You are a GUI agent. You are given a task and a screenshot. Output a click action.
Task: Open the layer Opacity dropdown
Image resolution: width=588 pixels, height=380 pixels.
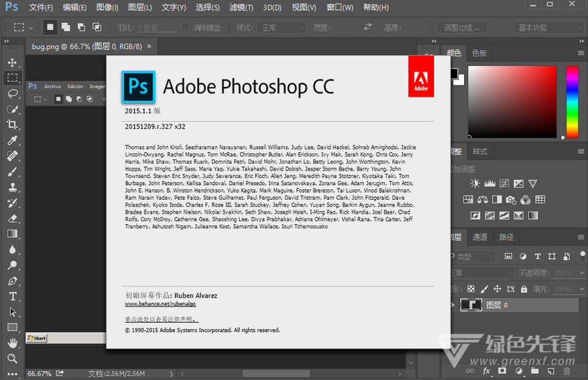point(582,273)
